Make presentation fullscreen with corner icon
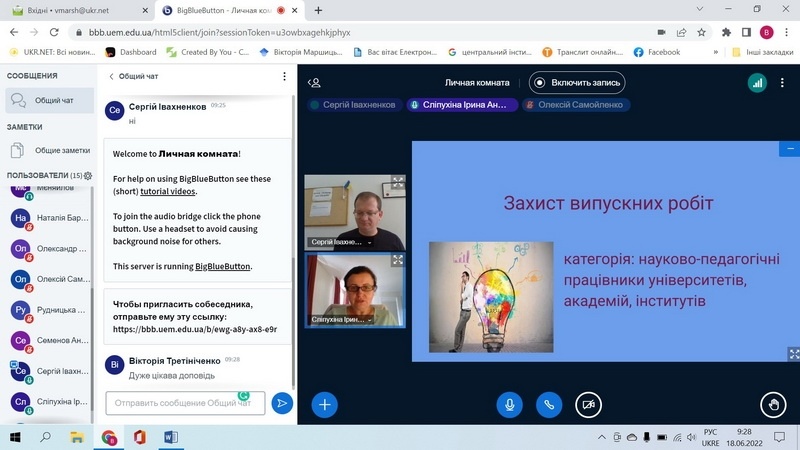This screenshot has width=800, height=450. (794, 353)
